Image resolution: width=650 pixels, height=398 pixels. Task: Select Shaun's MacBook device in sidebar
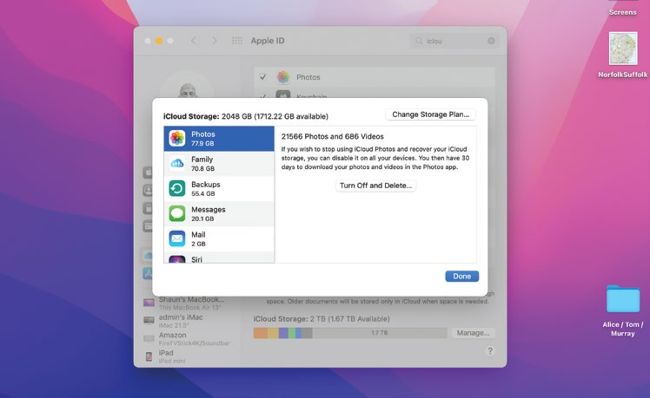[x=186, y=303]
